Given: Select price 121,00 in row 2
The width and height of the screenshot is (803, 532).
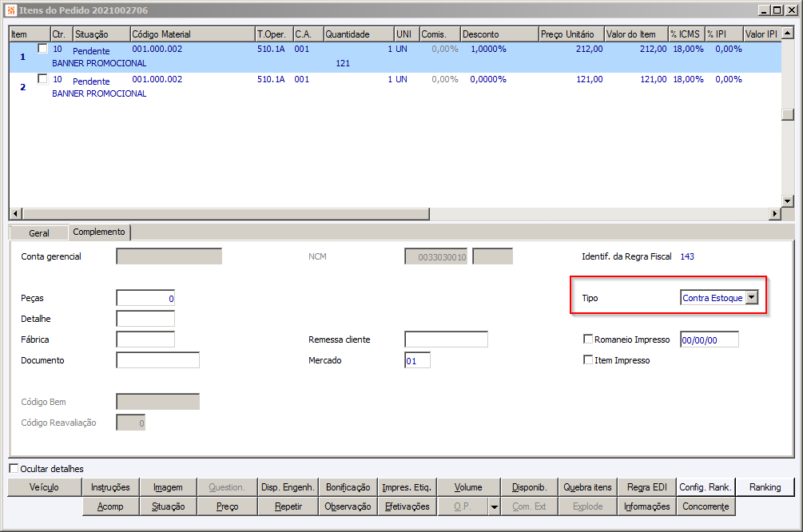Looking at the screenshot, I should [x=590, y=79].
